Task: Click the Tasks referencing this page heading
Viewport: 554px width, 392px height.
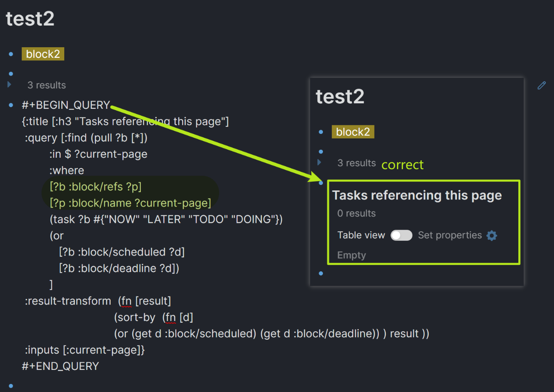Action: tap(417, 195)
